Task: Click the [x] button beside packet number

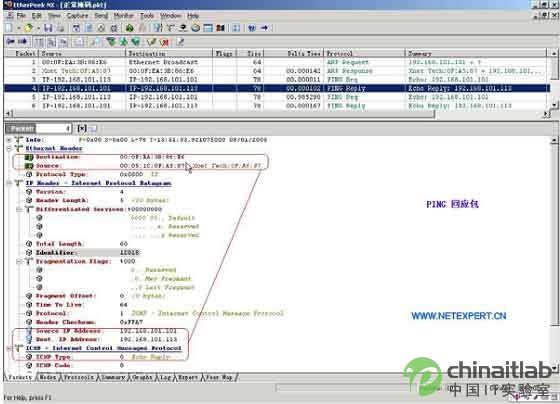Action: 82,128
